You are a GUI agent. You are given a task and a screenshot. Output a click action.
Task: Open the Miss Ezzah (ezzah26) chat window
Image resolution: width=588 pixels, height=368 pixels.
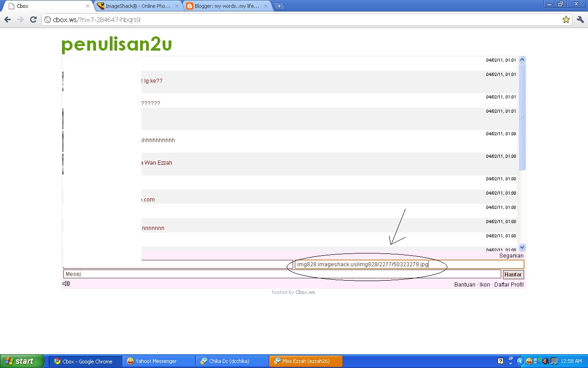pos(306,361)
